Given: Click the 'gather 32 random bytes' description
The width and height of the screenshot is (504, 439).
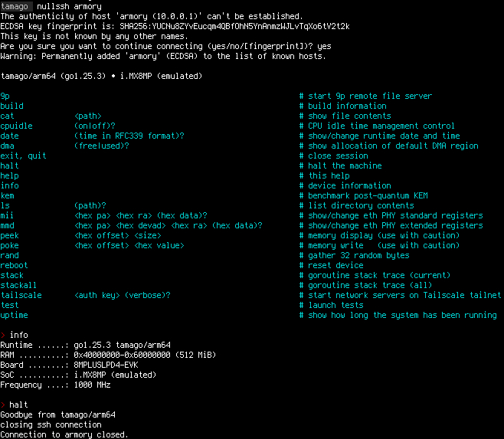Looking at the screenshot, I should tap(358, 255).
